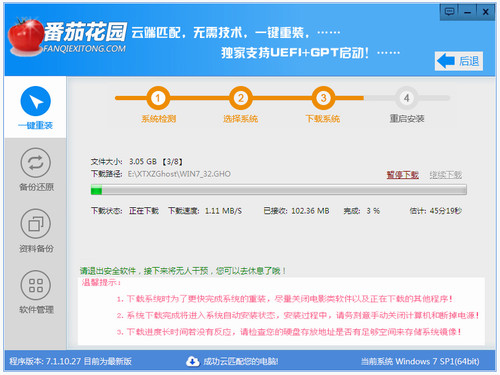Click the 重启安装 step label
Image resolution: width=500 pixels, height=375 pixels.
(x=407, y=119)
